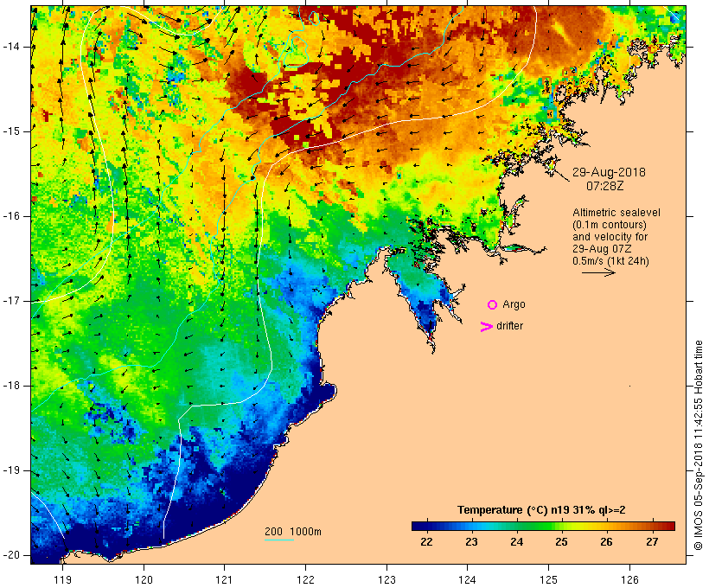Click the color bar label '27'

652,542
